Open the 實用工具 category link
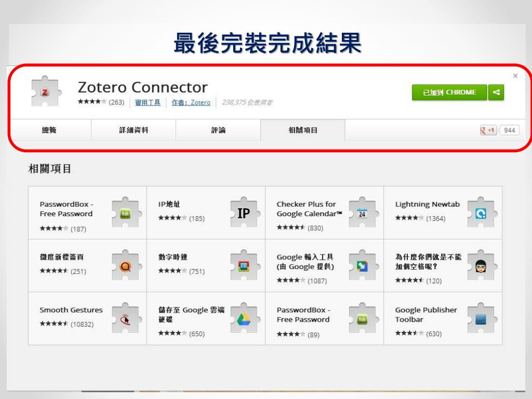This screenshot has width=532, height=399. click(x=148, y=102)
